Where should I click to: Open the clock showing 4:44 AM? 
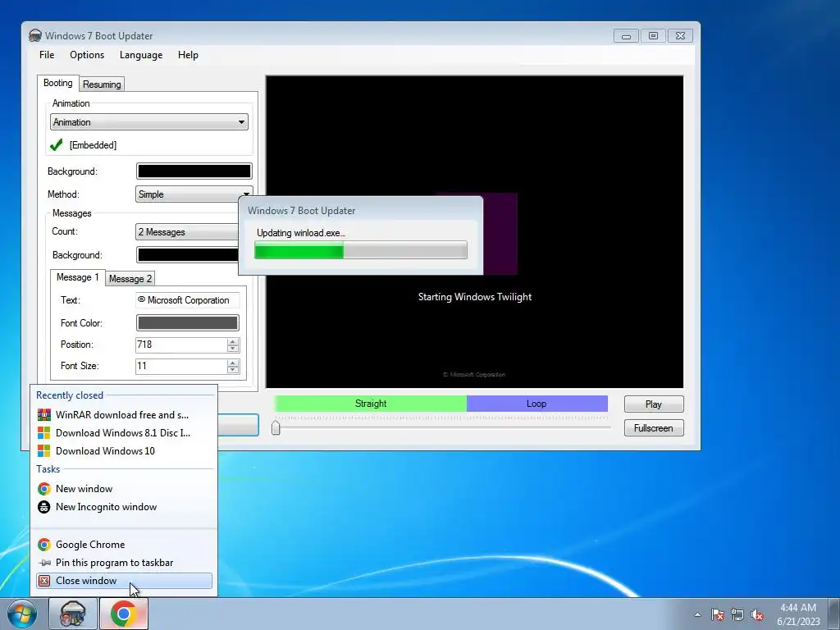(798, 614)
